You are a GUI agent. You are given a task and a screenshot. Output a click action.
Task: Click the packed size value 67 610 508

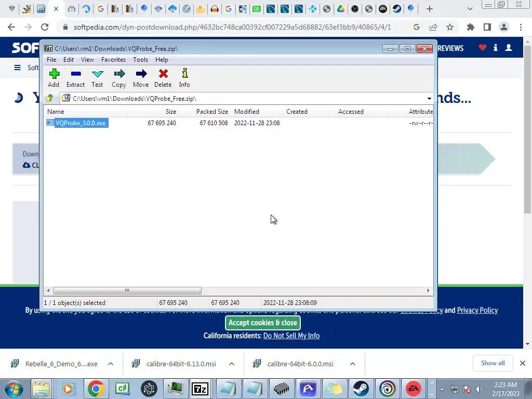(x=214, y=123)
